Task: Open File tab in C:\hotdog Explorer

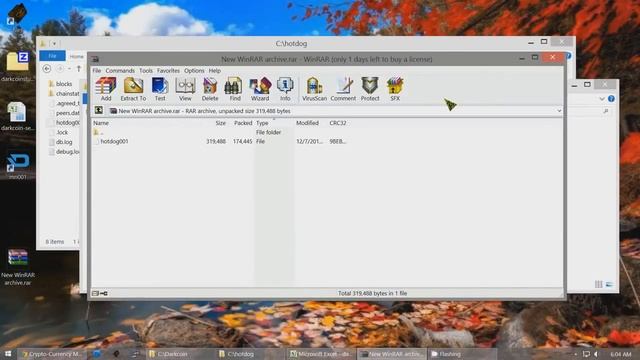Action: coord(52,56)
